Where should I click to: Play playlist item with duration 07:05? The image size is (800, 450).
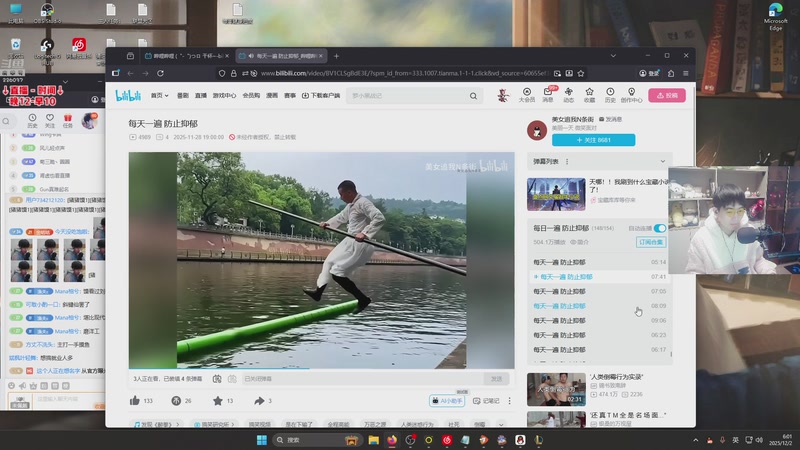(x=599, y=291)
